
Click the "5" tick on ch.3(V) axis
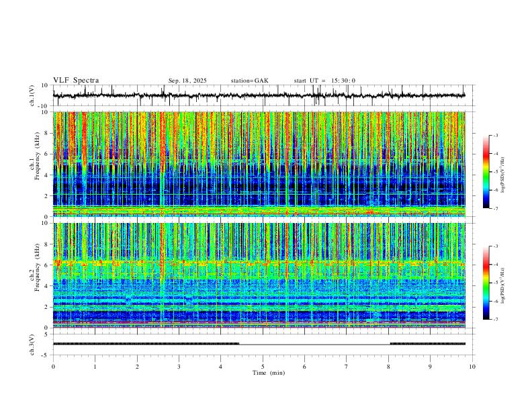click(46, 334)
